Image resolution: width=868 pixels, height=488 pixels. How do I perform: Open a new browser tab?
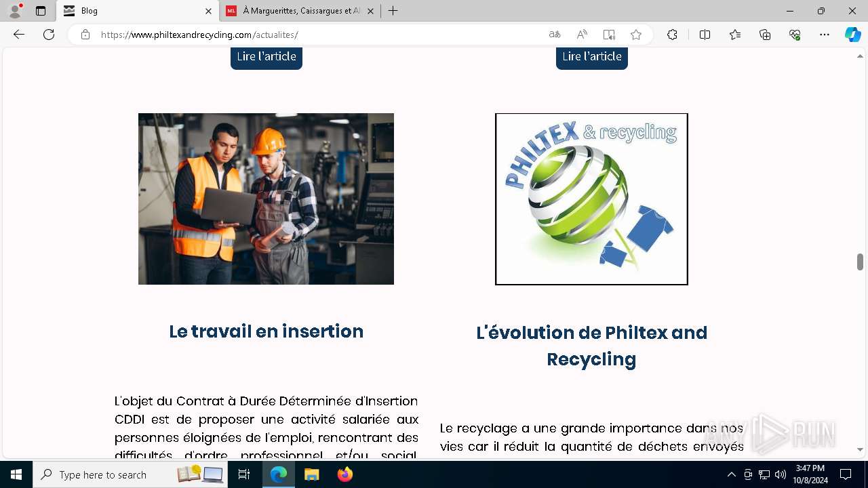(x=393, y=11)
